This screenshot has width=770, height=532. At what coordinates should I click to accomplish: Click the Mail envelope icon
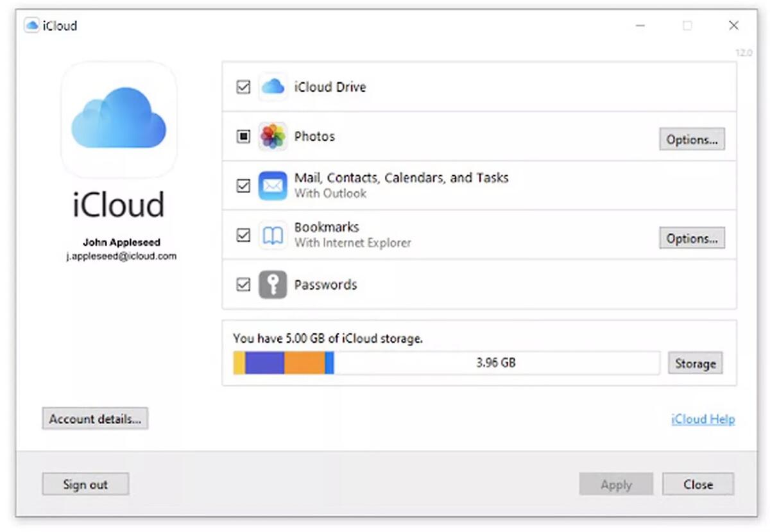tap(273, 185)
